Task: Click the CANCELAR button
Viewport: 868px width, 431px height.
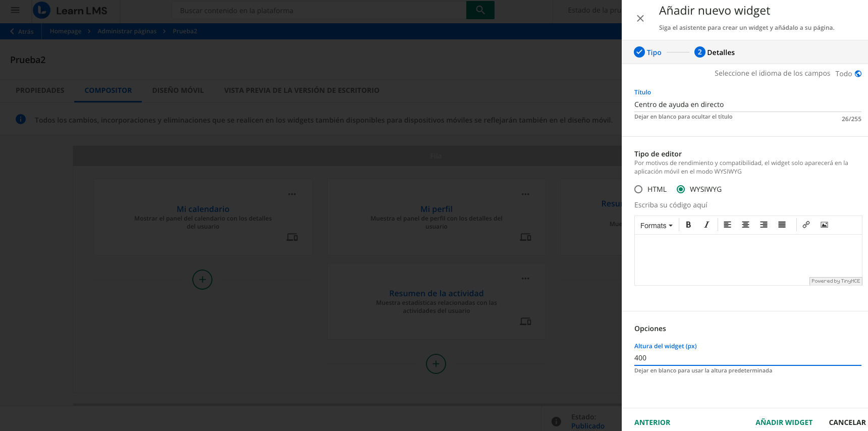Action: [847, 422]
